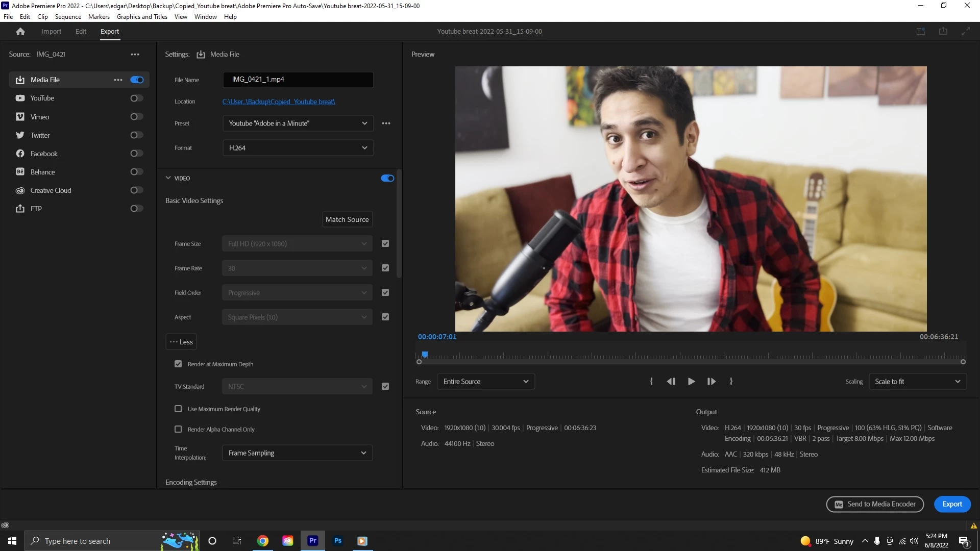Open the Format H.264 dropdown
The width and height of the screenshot is (980, 551).
pos(298,148)
